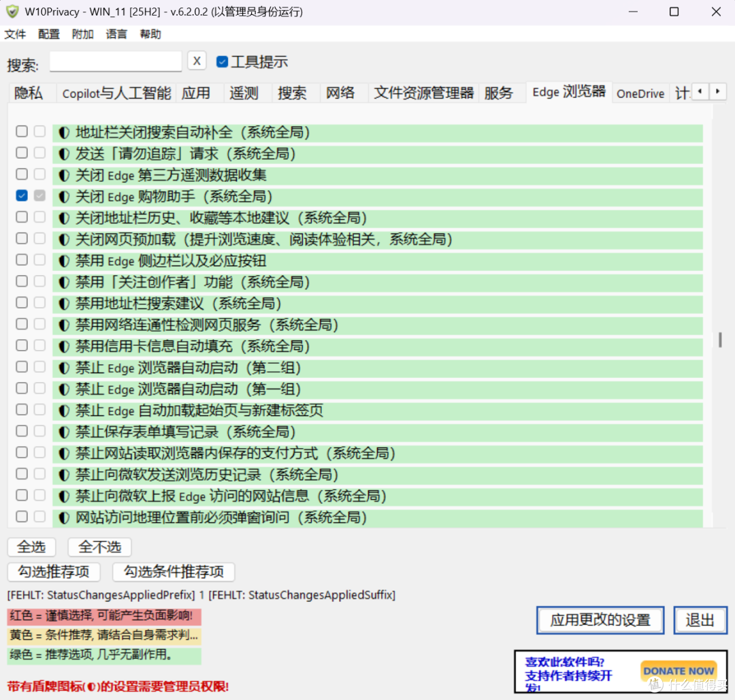Click the 退出 button
735x700 pixels.
(x=700, y=620)
